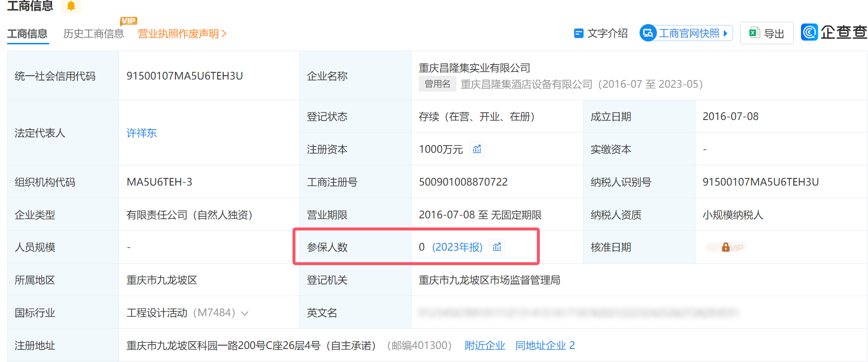Select registration number 500901008870722
This screenshot has width=868, height=362.
(463, 182)
